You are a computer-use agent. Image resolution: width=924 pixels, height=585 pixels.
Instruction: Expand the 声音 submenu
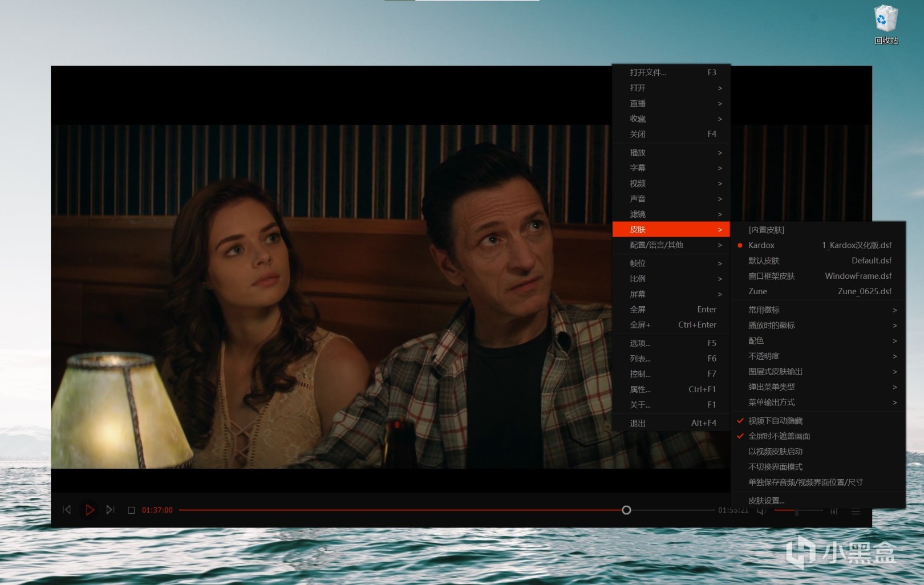tap(671, 198)
